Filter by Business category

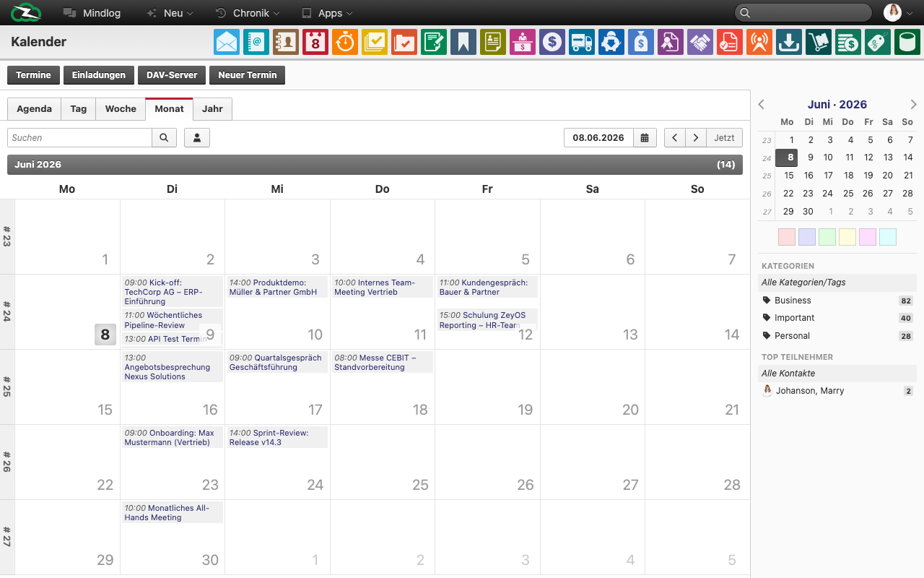(837, 301)
